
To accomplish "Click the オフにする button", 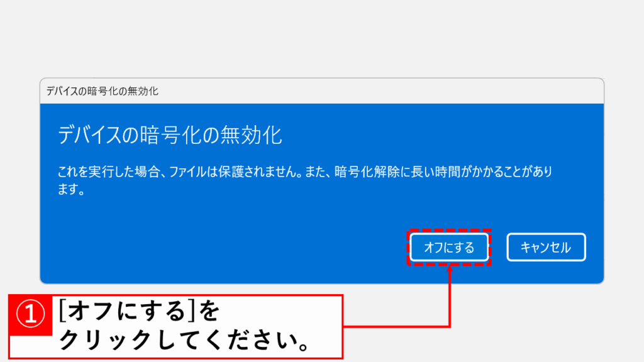I will pos(449,248).
